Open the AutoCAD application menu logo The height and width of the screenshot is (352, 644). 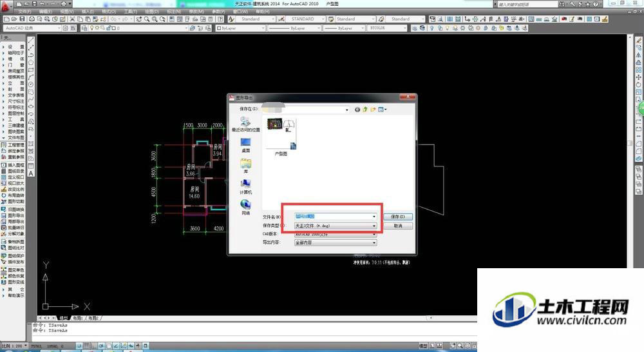pyautogui.click(x=6, y=5)
